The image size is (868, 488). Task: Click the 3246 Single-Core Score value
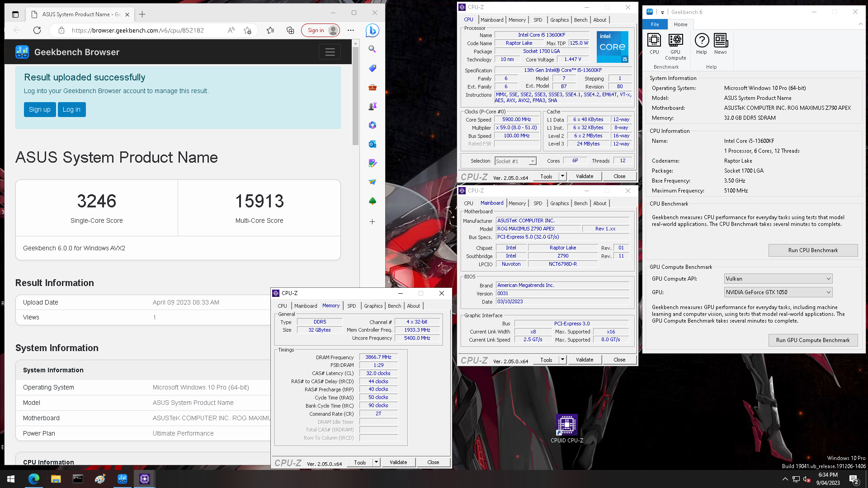point(97,201)
